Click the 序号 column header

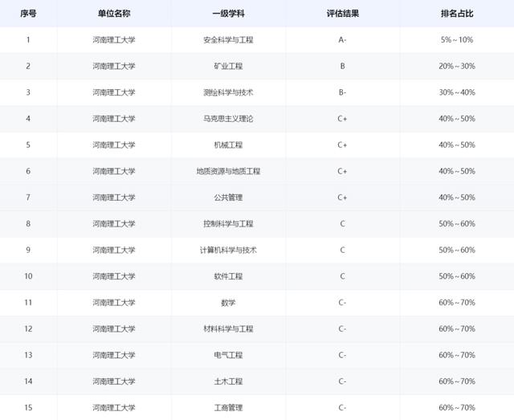pyautogui.click(x=28, y=14)
